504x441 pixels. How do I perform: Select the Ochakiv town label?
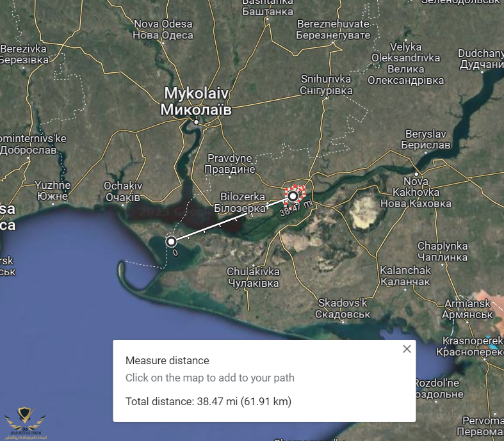122,191
